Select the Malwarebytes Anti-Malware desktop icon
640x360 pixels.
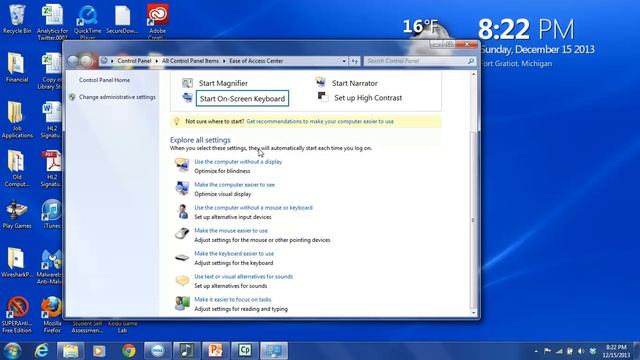point(50,266)
